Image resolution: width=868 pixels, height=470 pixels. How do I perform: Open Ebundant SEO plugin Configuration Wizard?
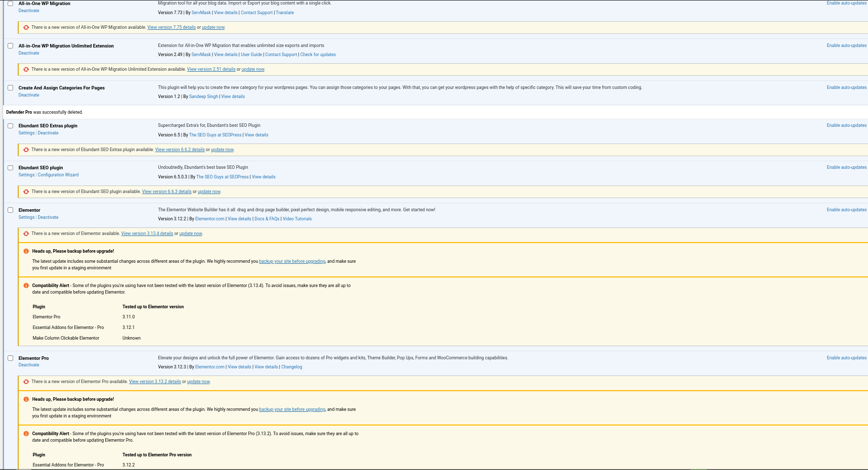click(58, 175)
